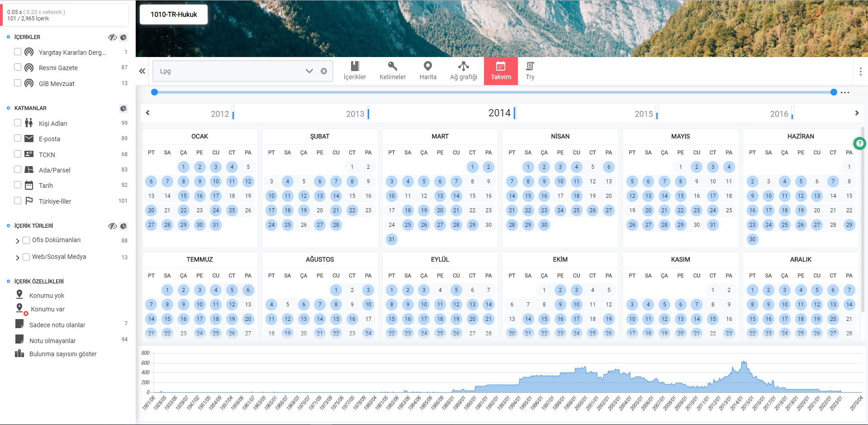Open the Kelimeler keyword view

pos(393,71)
